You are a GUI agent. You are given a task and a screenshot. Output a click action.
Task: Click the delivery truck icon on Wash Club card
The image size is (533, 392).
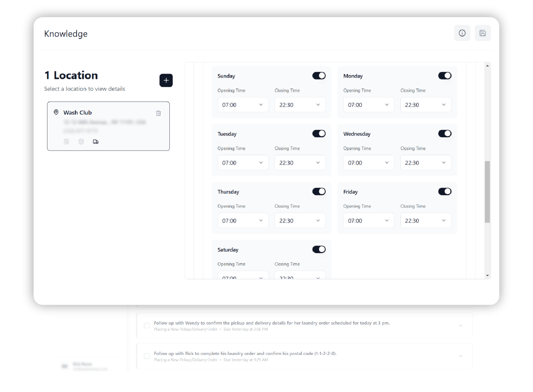coord(96,142)
